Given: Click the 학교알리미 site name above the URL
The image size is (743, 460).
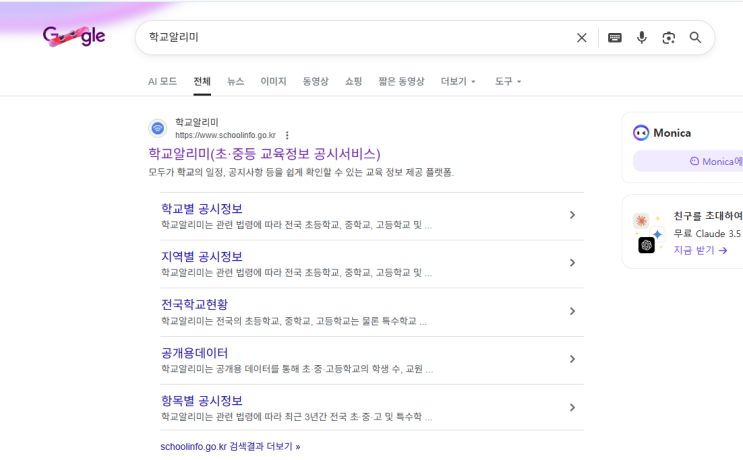Looking at the screenshot, I should tap(197, 123).
